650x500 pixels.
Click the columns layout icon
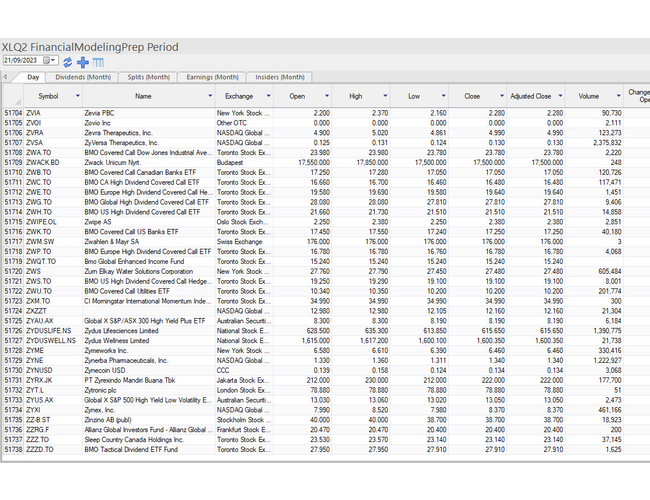[98, 63]
